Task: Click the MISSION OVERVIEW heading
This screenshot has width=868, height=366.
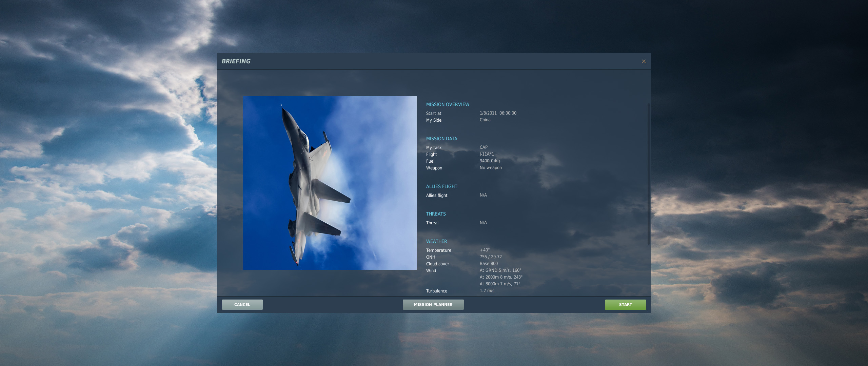Action: (x=448, y=104)
